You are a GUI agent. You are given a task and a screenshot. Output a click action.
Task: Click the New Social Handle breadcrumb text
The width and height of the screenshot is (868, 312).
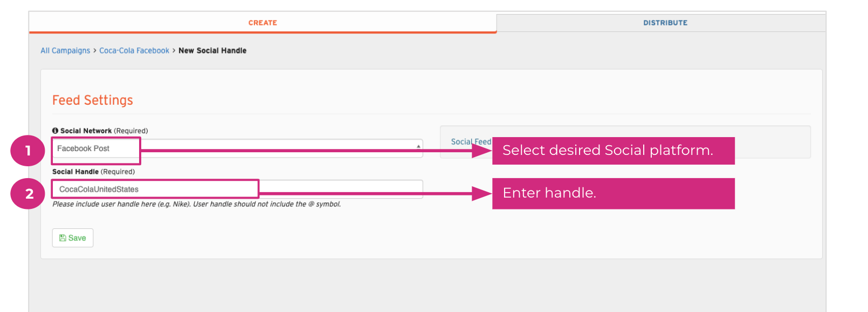coord(212,51)
